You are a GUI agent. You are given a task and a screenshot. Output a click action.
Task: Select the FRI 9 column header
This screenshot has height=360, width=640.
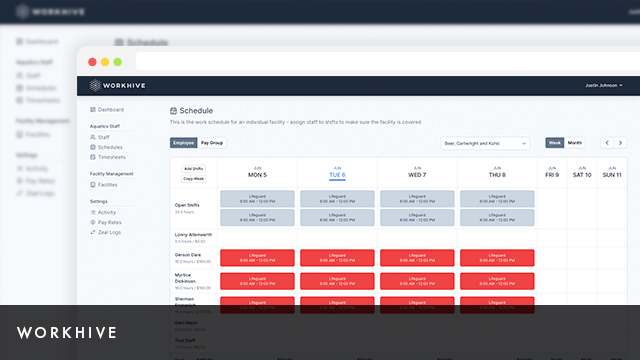pyautogui.click(x=552, y=172)
